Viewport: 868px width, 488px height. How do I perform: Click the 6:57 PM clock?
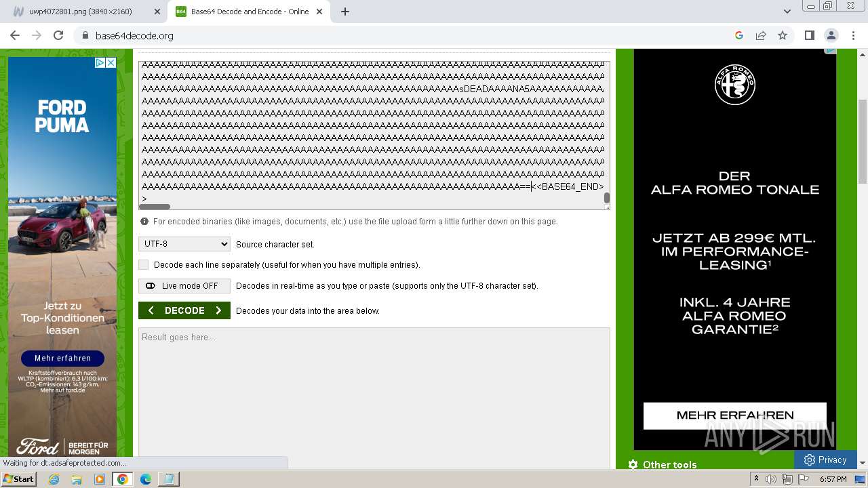[833, 479]
